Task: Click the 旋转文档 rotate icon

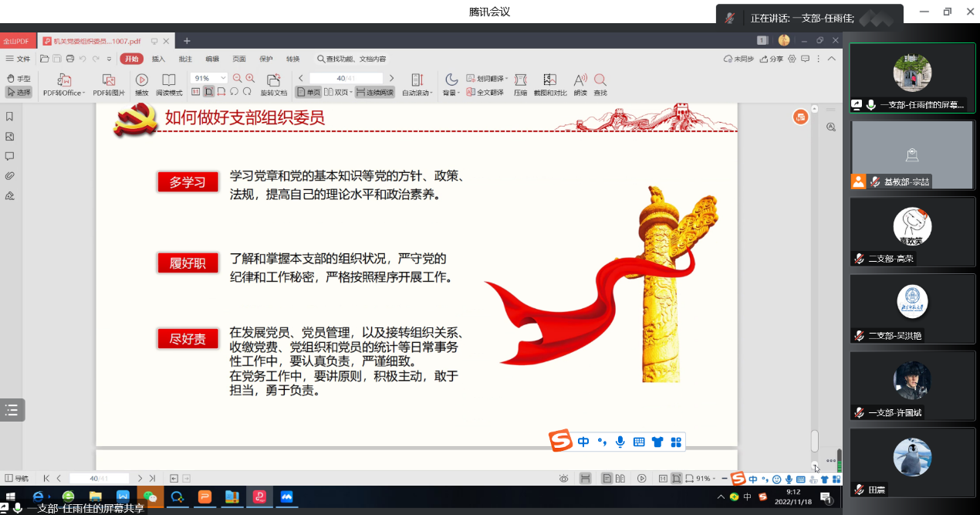Action: [273, 80]
